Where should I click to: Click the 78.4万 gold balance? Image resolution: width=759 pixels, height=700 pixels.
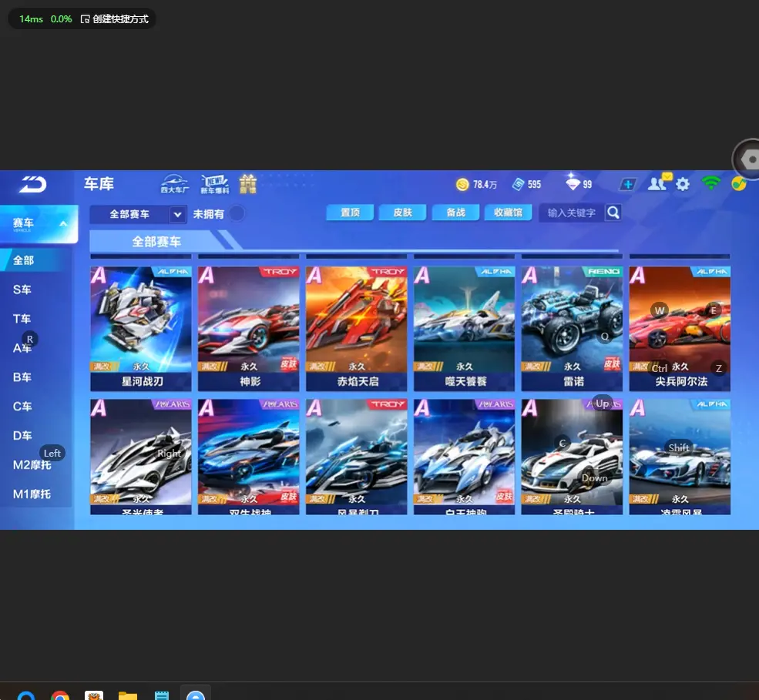pos(485,185)
